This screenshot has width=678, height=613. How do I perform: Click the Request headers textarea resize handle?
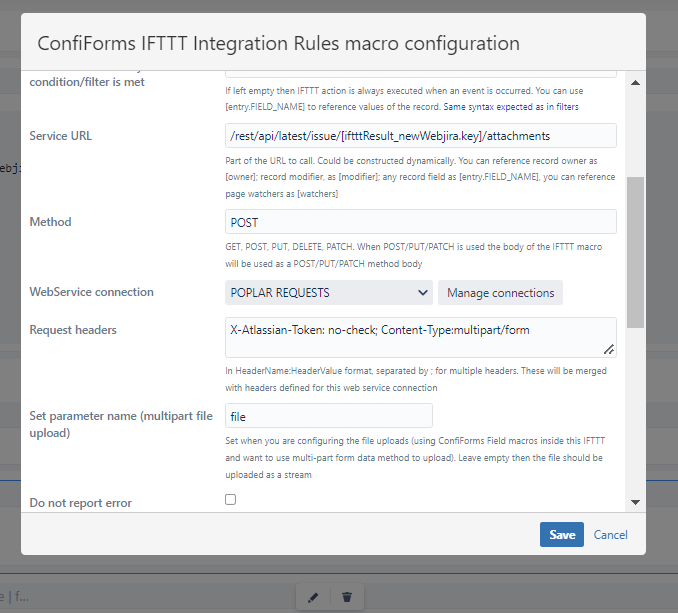click(609, 350)
